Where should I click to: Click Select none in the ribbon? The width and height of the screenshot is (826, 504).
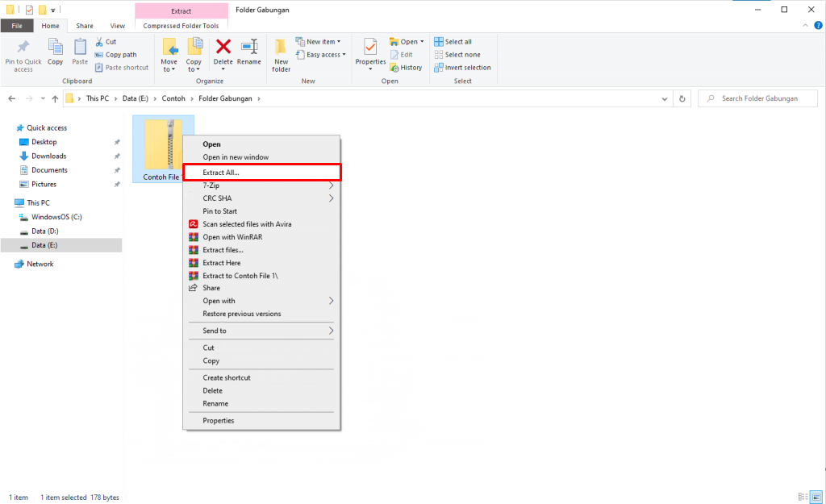(x=457, y=54)
